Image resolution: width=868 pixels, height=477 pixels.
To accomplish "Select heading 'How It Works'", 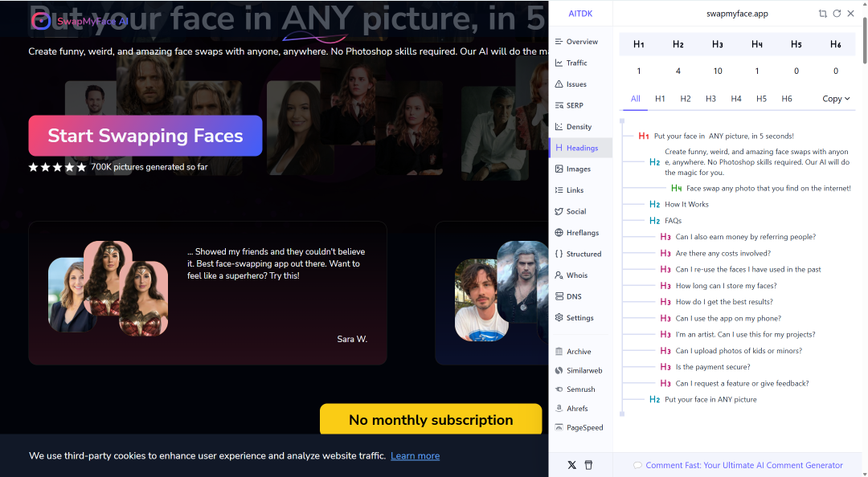I will [x=686, y=204].
